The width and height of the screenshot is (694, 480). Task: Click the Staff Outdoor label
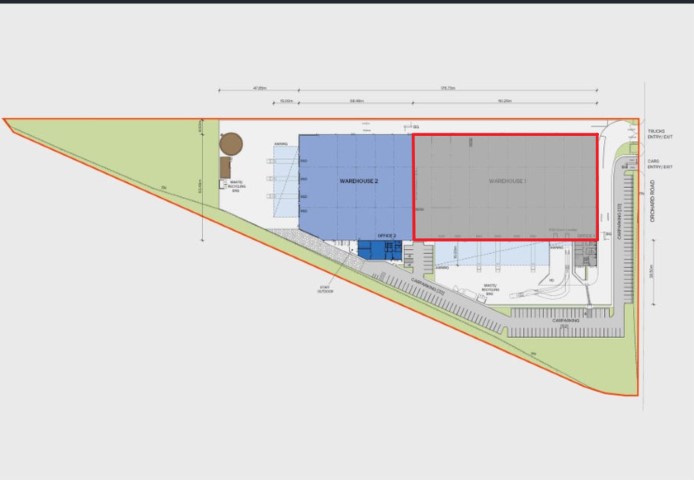(x=325, y=291)
